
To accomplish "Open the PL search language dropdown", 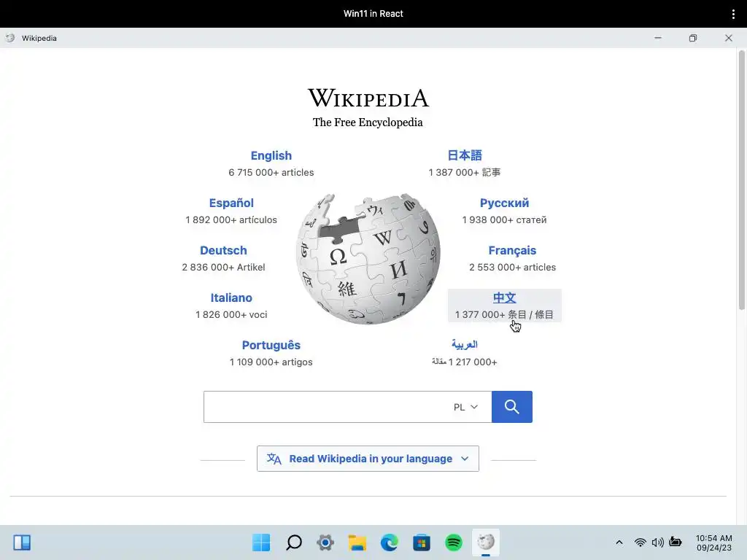I will (x=465, y=407).
